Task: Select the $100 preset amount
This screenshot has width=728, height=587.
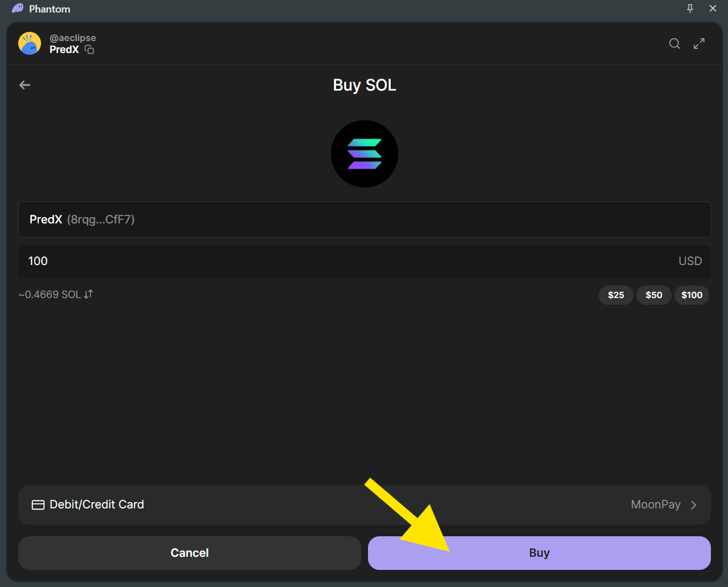Action: [x=692, y=295]
